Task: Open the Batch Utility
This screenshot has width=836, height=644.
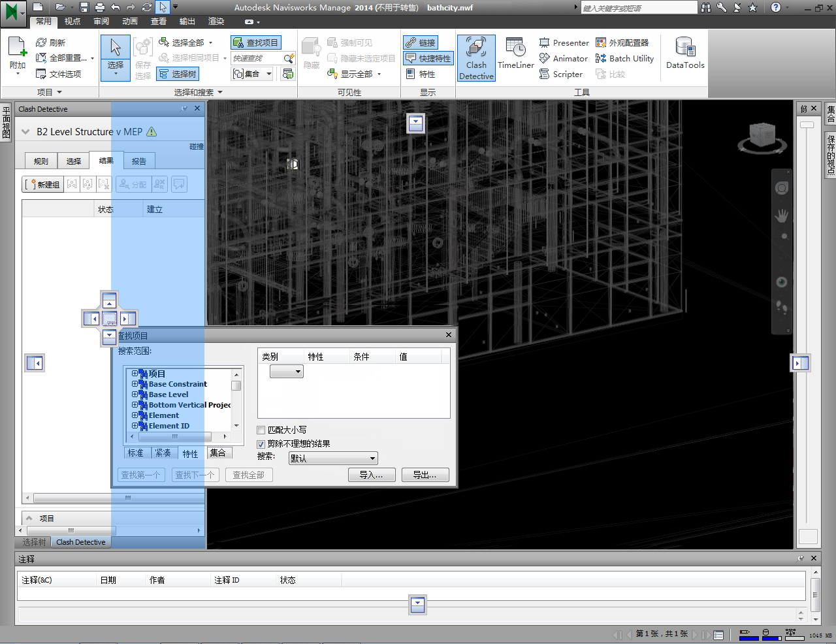Action: tap(625, 58)
